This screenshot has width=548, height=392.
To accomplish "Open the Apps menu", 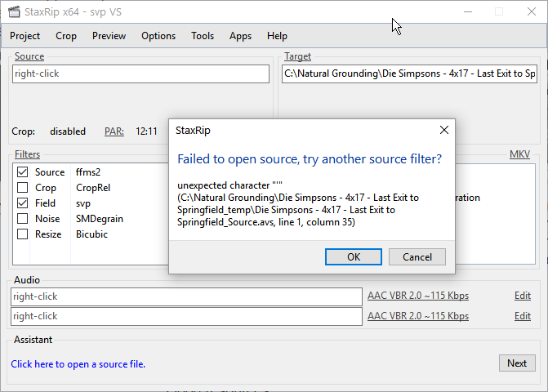I will click(x=240, y=36).
